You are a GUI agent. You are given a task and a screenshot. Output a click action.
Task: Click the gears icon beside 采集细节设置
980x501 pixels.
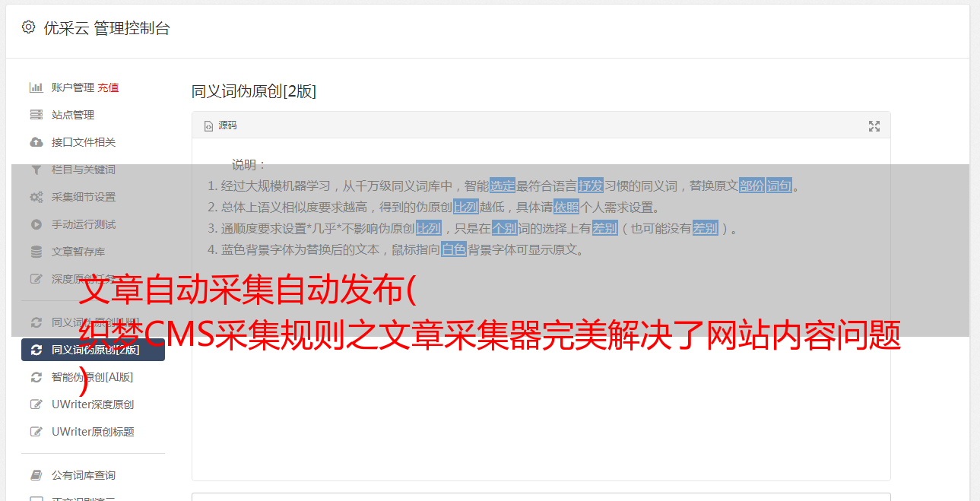pyautogui.click(x=36, y=197)
